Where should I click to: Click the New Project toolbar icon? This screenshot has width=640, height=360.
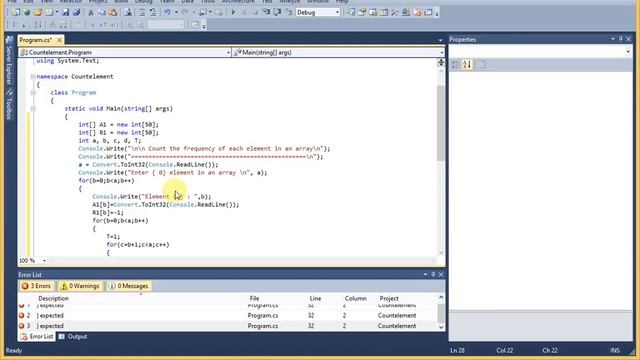[x=16, y=12]
